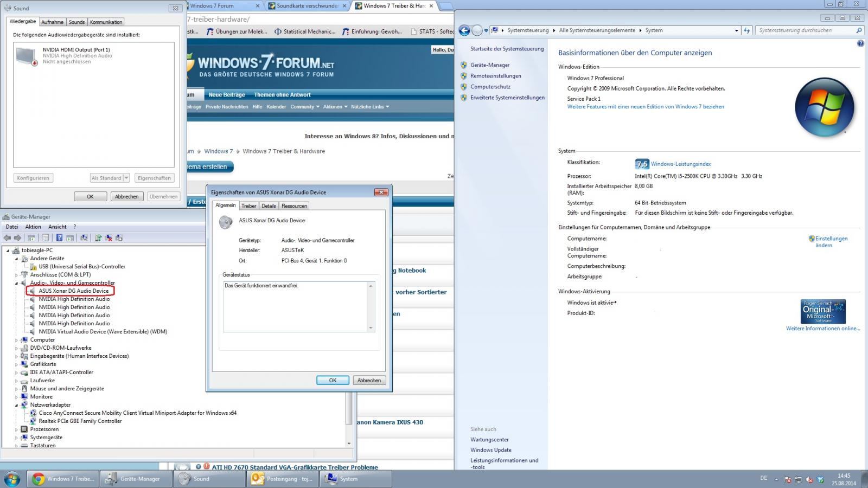
Task: Click back arrow in System window
Action: coord(464,30)
